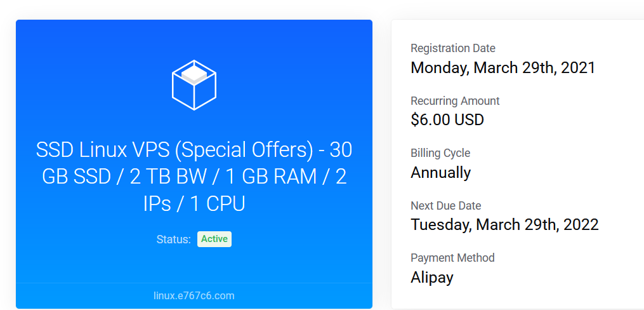Click the Payment Method label
The width and height of the screenshot is (644, 310).
452,258
